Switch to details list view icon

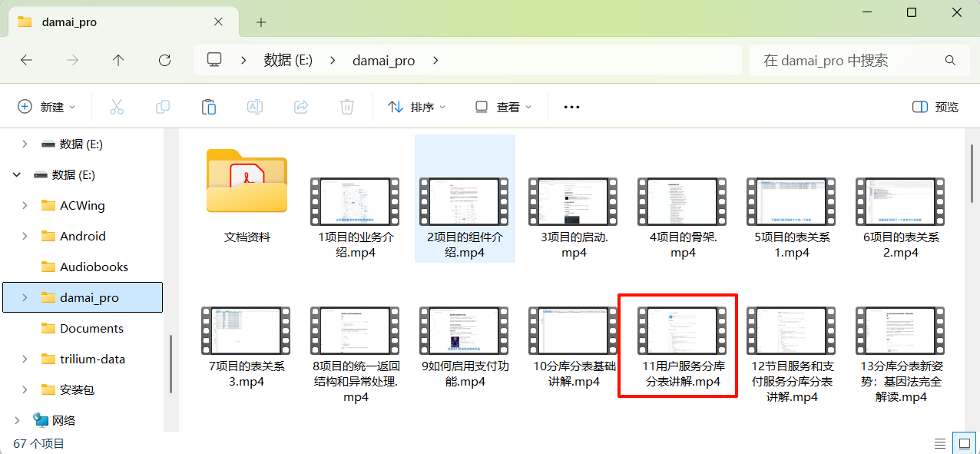940,443
